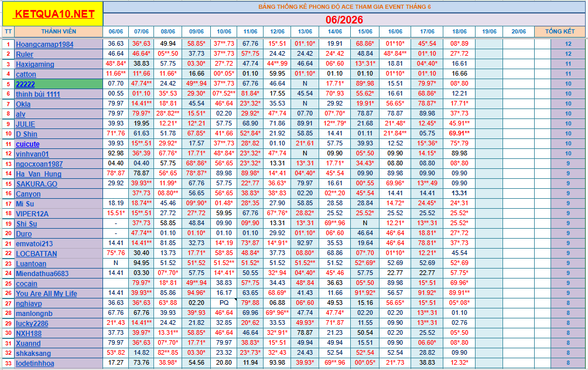Select the 48*.84** cell in Ruler row
The image size is (588, 370).
tap(395, 54)
